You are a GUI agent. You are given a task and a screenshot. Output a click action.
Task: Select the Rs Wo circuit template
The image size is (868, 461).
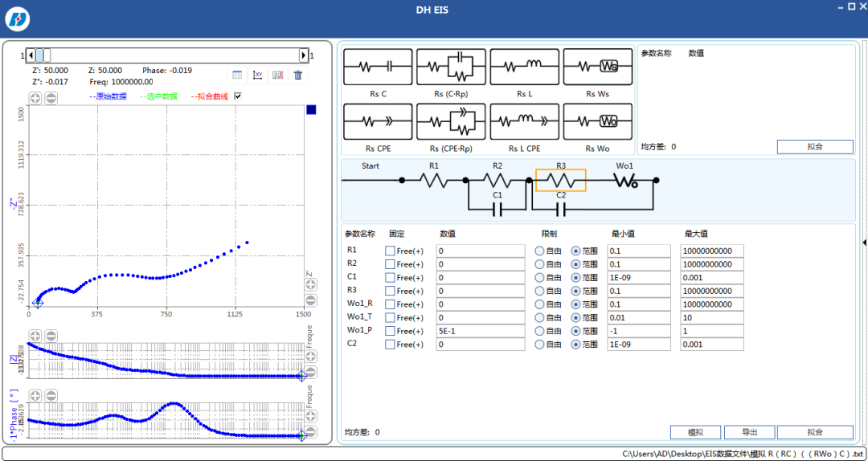(x=598, y=121)
